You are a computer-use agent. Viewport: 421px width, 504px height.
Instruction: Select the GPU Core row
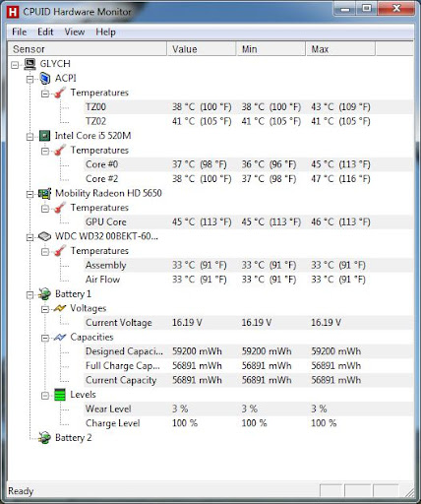click(248, 222)
